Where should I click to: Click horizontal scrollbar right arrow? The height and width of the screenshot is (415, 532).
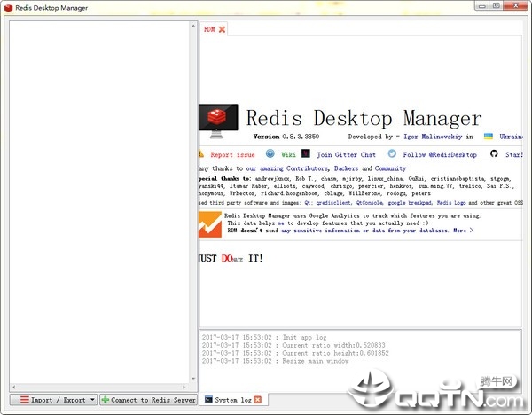(x=184, y=388)
